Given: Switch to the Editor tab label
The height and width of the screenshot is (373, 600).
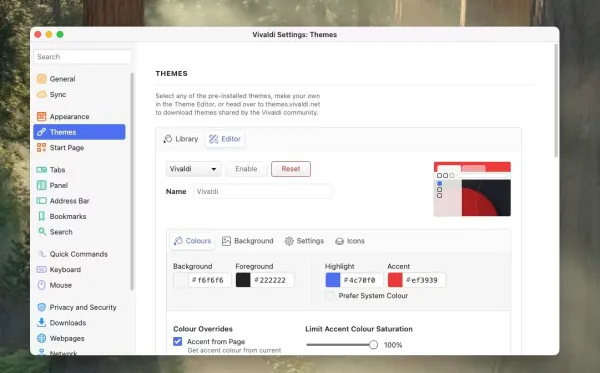Looking at the screenshot, I should [x=231, y=139].
